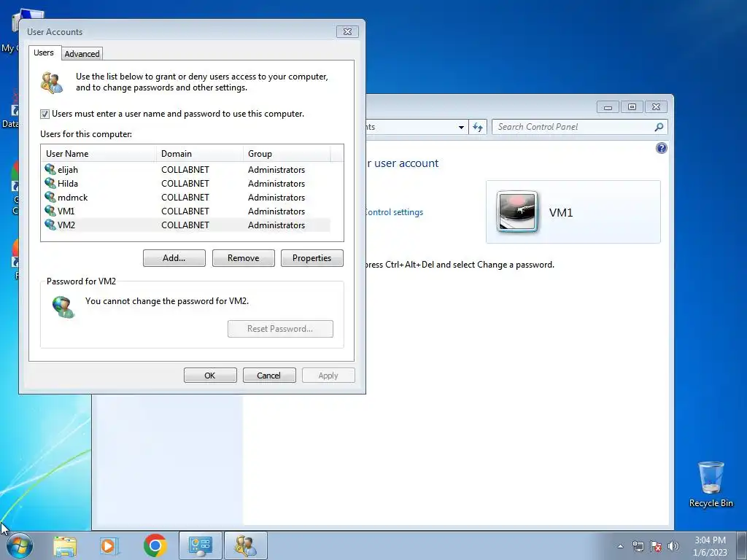The width and height of the screenshot is (747, 560).
Task: Click the volume speaker tray icon
Action: (x=673, y=546)
